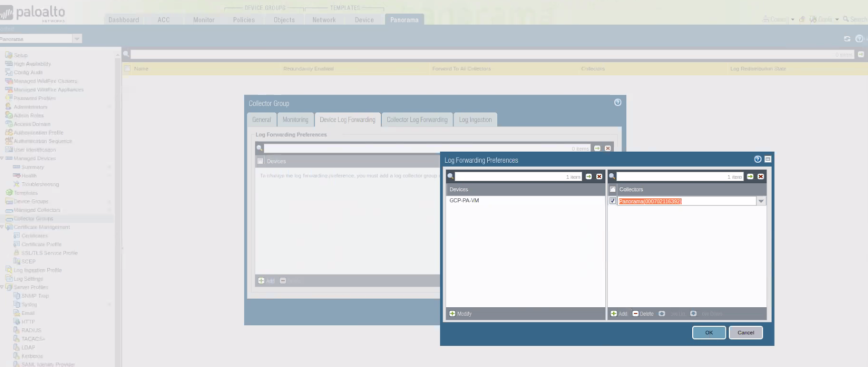868x367 pixels.
Task: Open Troubleshooting under Managed Devices
Action: pos(40,184)
